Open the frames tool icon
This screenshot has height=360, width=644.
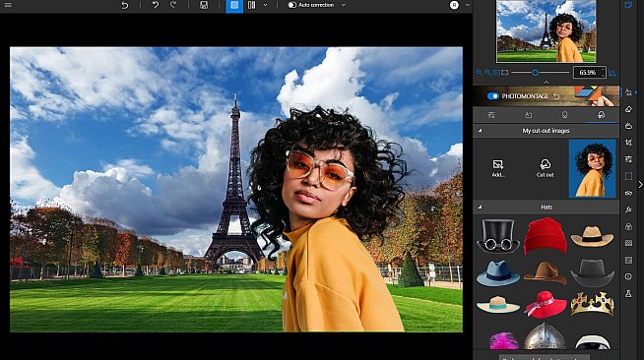click(628, 260)
